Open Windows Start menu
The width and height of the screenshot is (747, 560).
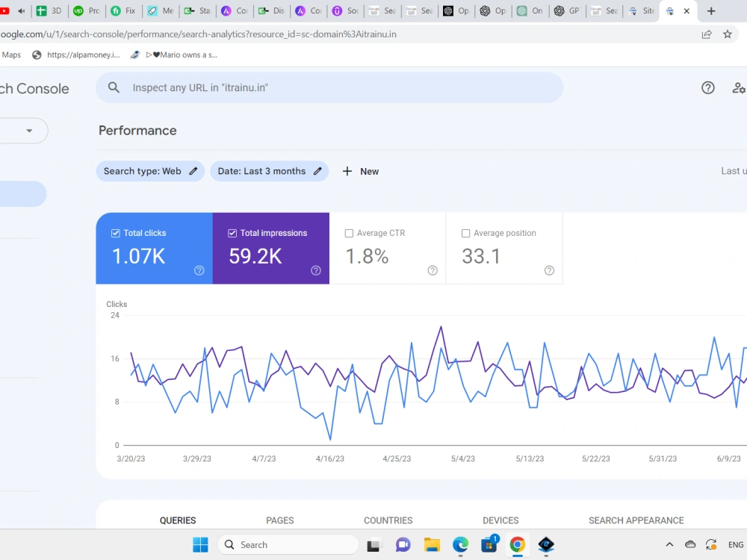point(200,544)
